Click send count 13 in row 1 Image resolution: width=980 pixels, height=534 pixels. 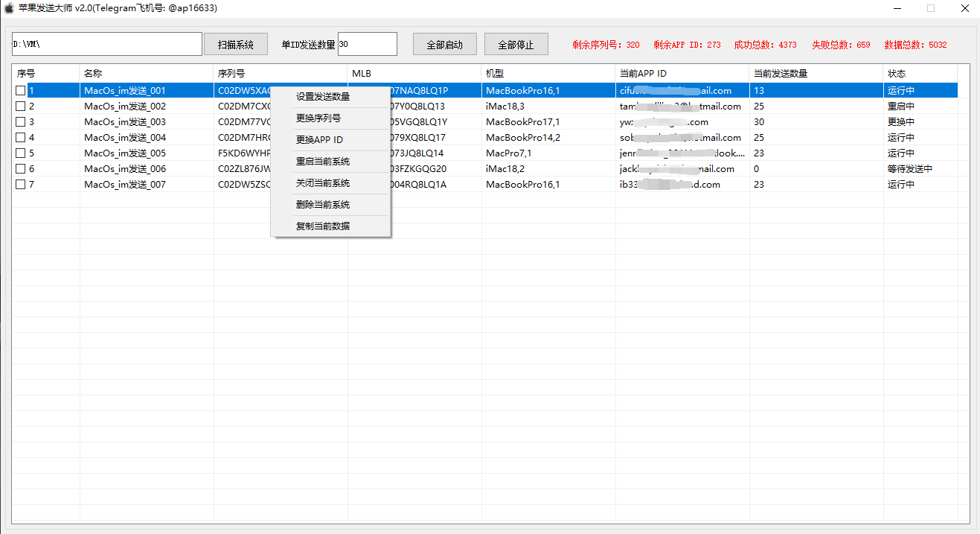coord(759,91)
